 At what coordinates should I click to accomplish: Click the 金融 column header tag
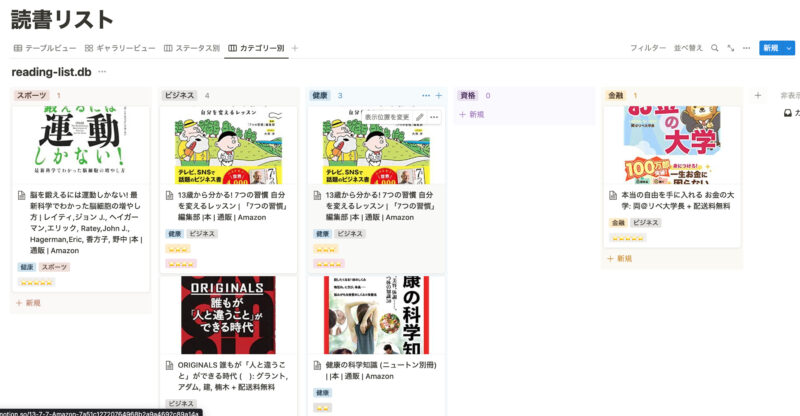tap(616, 95)
